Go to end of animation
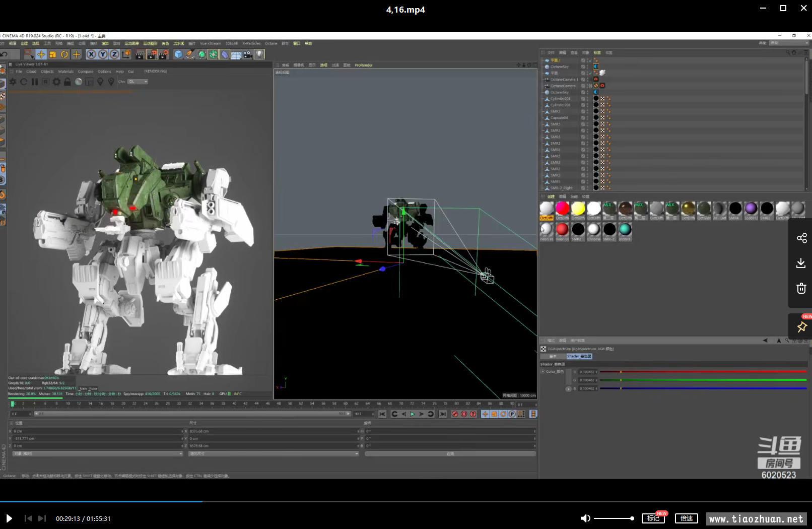This screenshot has height=529, width=812. click(443, 414)
